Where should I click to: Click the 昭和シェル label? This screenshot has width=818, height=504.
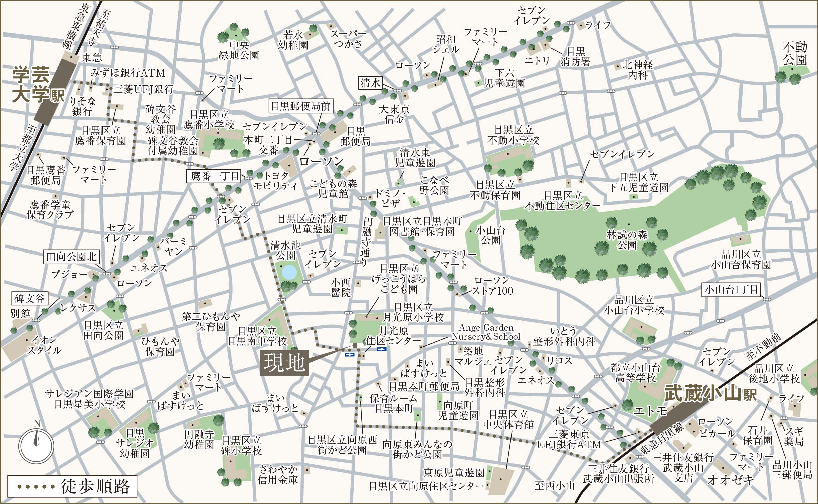coord(446,44)
